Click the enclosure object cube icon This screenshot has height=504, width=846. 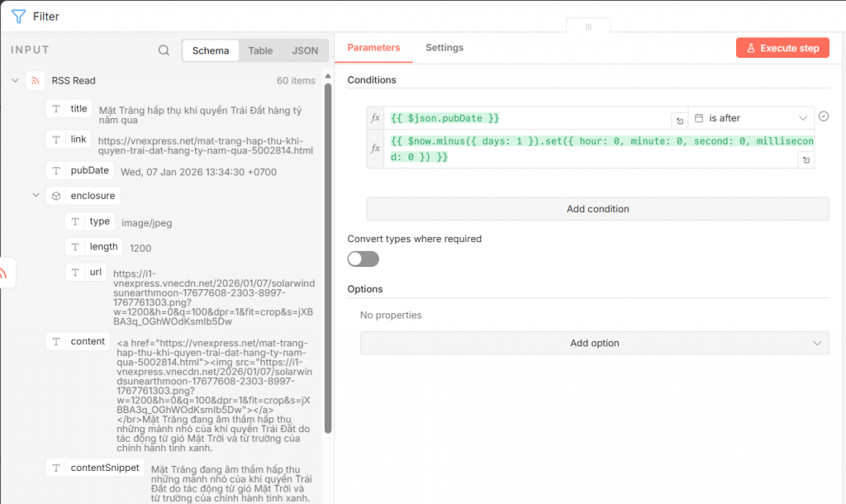point(56,196)
